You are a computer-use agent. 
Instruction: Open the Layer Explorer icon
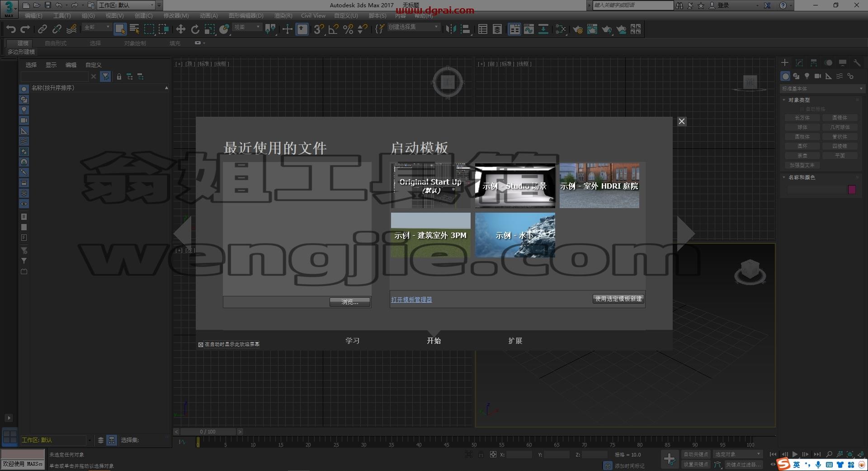(497, 29)
